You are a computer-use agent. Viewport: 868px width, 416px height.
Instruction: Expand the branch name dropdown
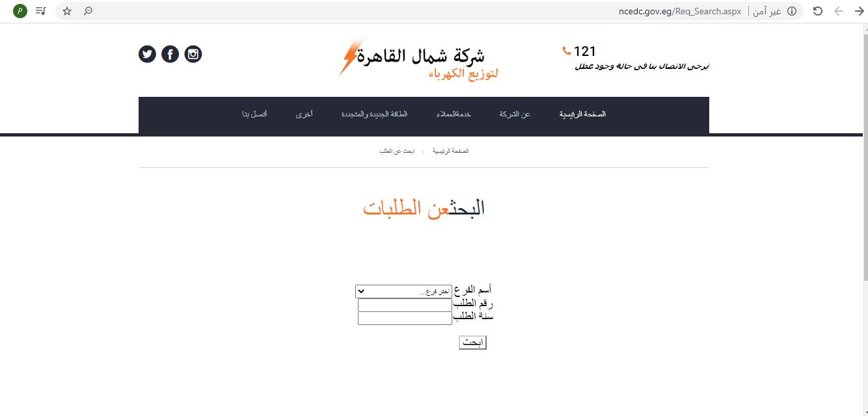[x=404, y=292]
